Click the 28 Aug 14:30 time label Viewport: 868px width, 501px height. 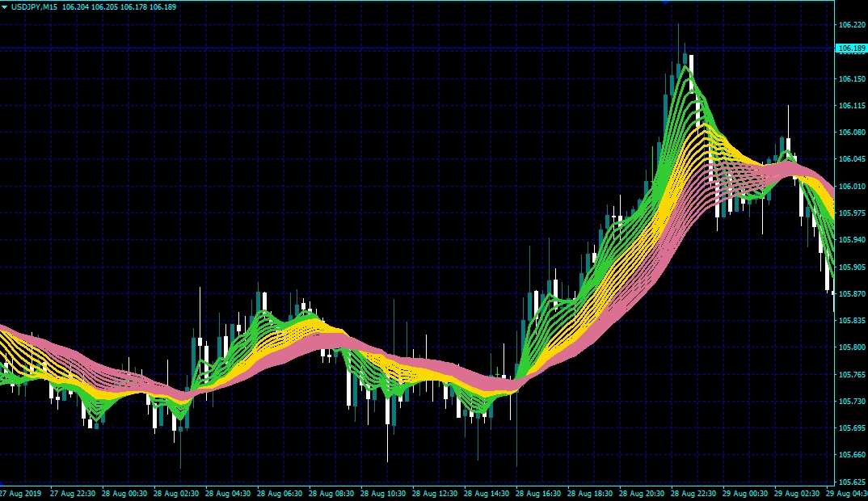487,493
